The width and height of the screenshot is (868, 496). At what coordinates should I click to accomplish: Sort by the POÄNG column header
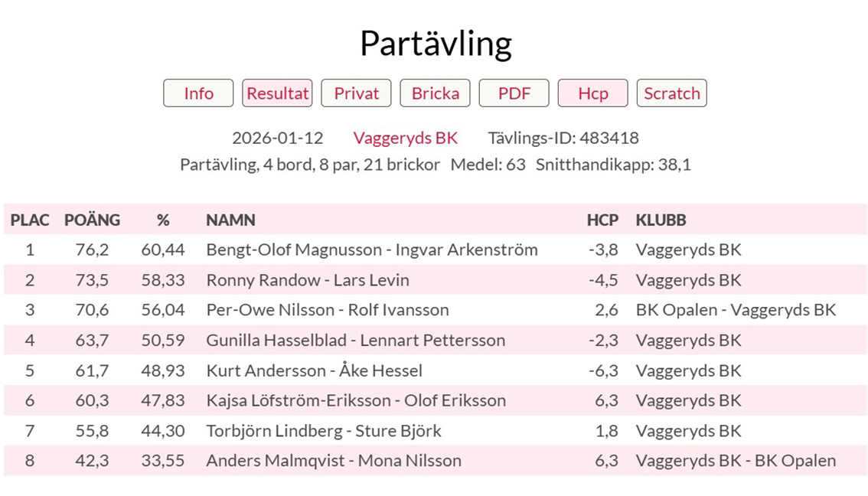(92, 220)
